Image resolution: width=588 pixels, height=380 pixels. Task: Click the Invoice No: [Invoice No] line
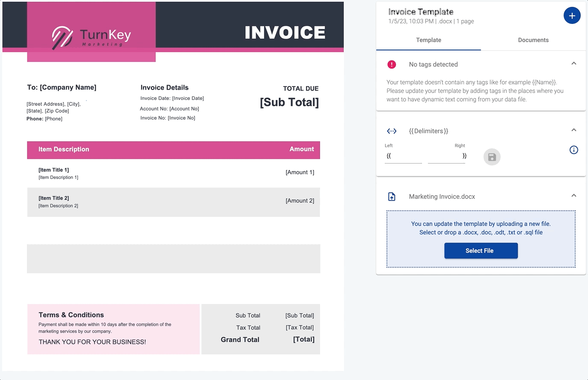168,118
